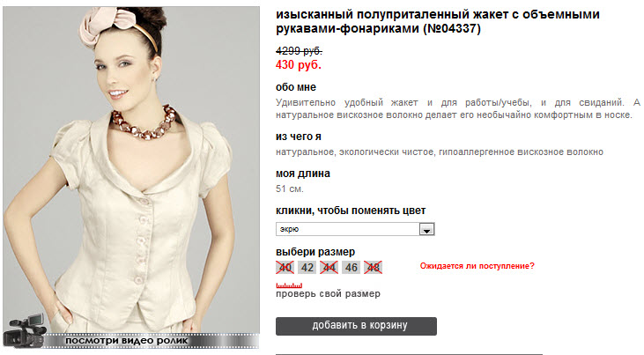Expand the color dropdown arrow
644x355 pixels.
426,229
